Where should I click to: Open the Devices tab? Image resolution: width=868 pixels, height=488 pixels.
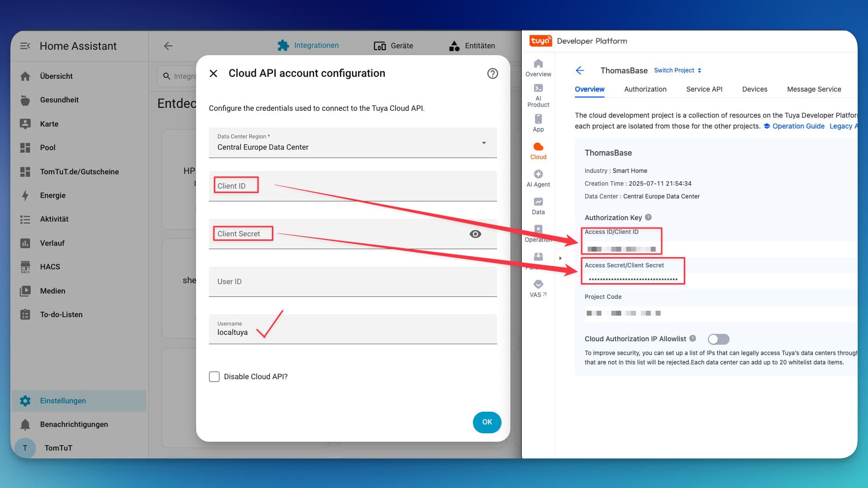(x=754, y=89)
